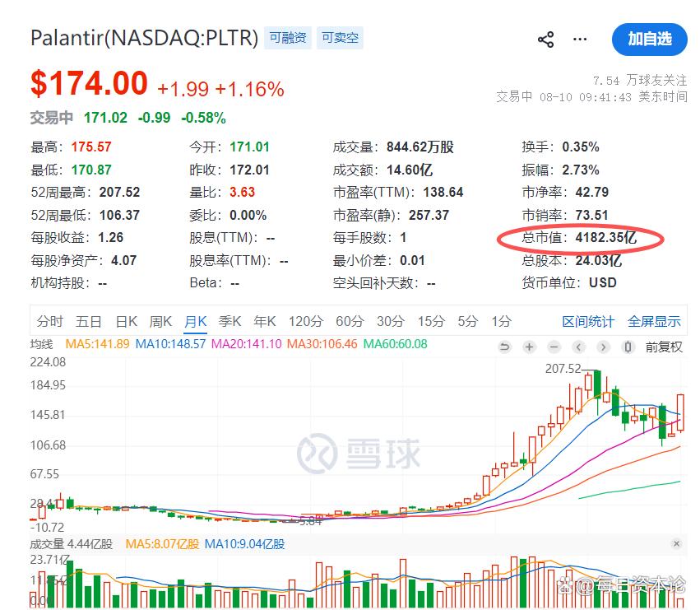Image resolution: width=700 pixels, height=610 pixels.
Task: Switch to the 30分 interval tab
Action: [391, 321]
